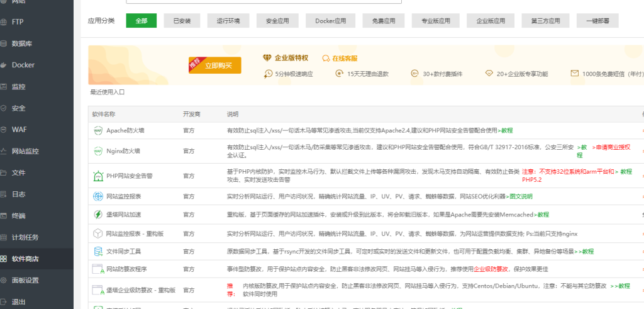Go to 面板设置 in the sidebar
Image resolution: width=644 pixels, height=309 pixels.
click(x=25, y=280)
